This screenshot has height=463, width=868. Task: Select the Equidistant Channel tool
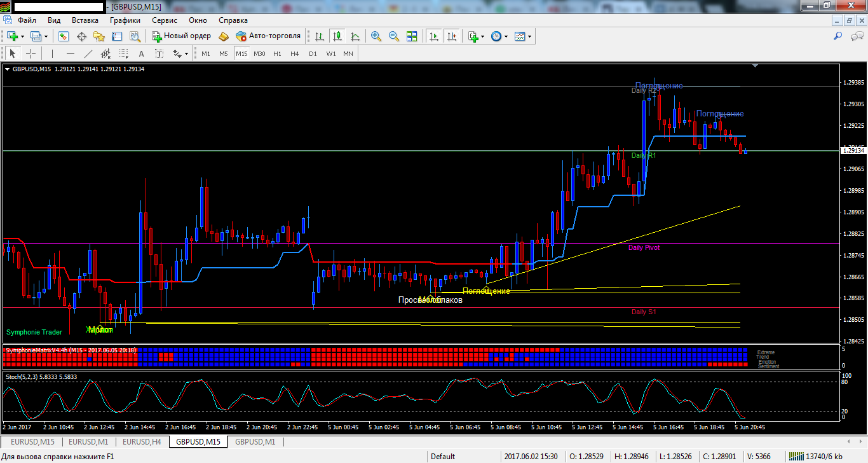(105, 53)
